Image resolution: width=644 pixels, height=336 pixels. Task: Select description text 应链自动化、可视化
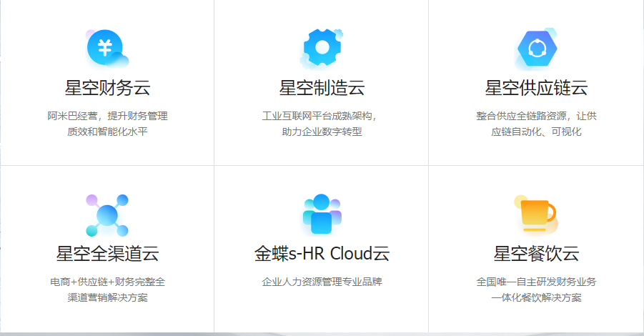click(x=536, y=132)
